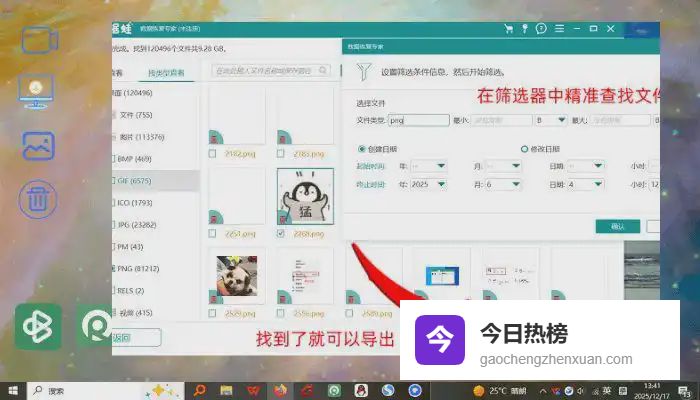Screen dimensions: 700x400
Task: Select the 创建日期 radio button
Action: (x=361, y=149)
